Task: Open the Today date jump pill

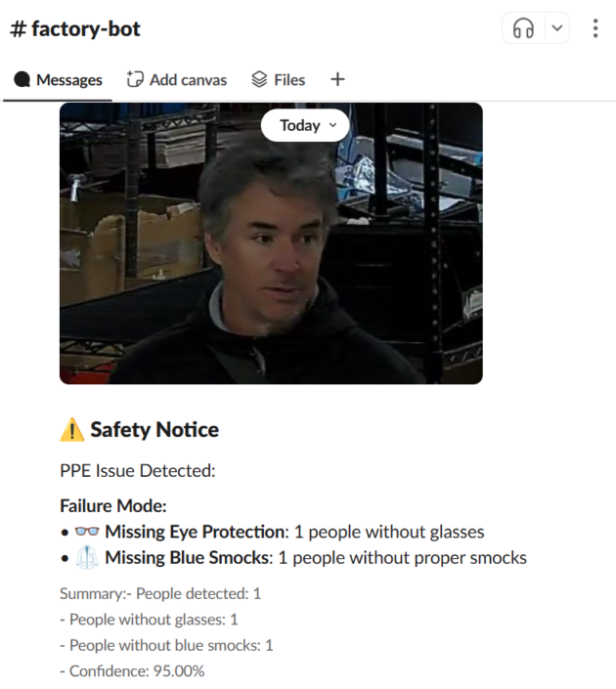Action: pos(305,125)
